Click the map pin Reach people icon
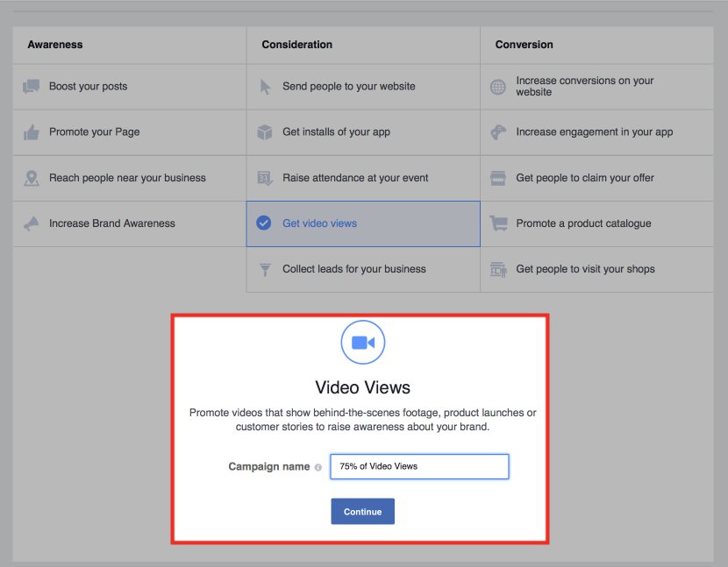 pos(31,178)
